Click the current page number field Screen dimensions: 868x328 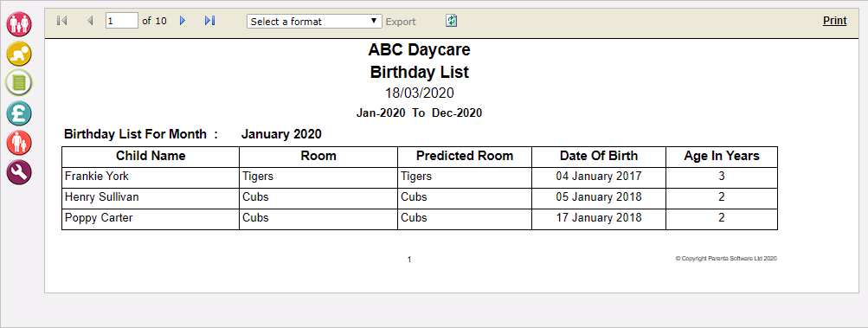coord(122,21)
